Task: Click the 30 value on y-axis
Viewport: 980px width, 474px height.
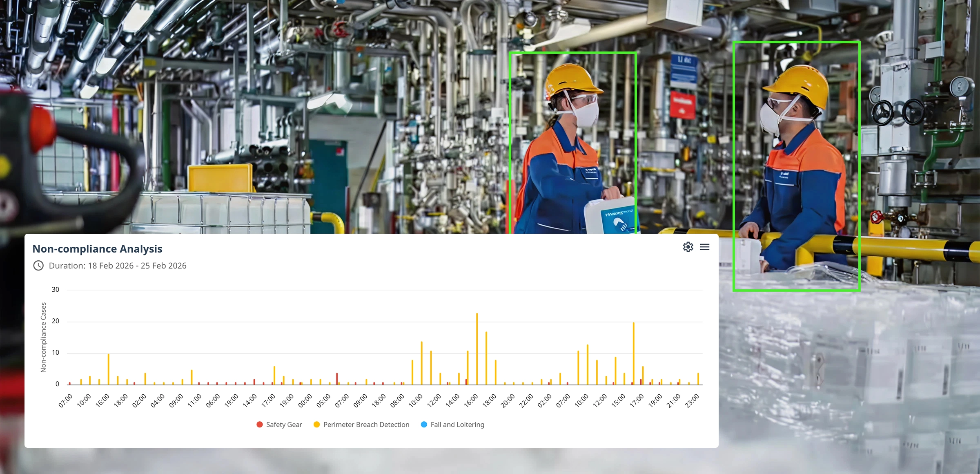Action: (x=56, y=290)
